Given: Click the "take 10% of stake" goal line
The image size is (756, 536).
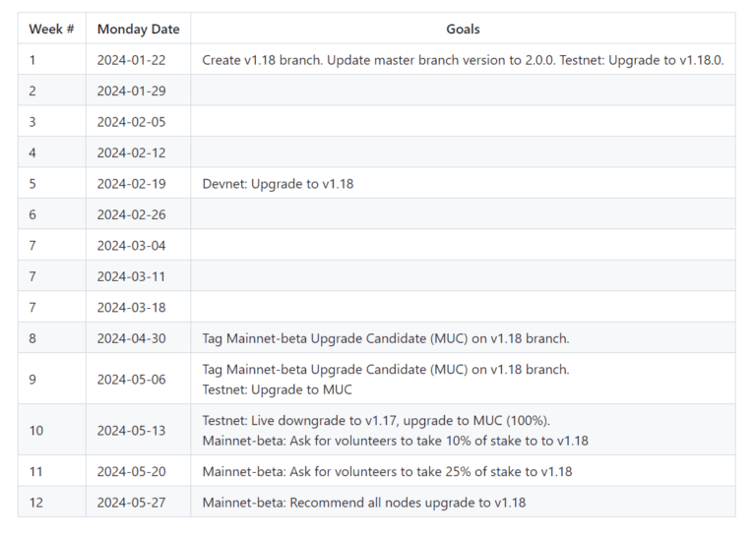Looking at the screenshot, I should click(x=396, y=441).
